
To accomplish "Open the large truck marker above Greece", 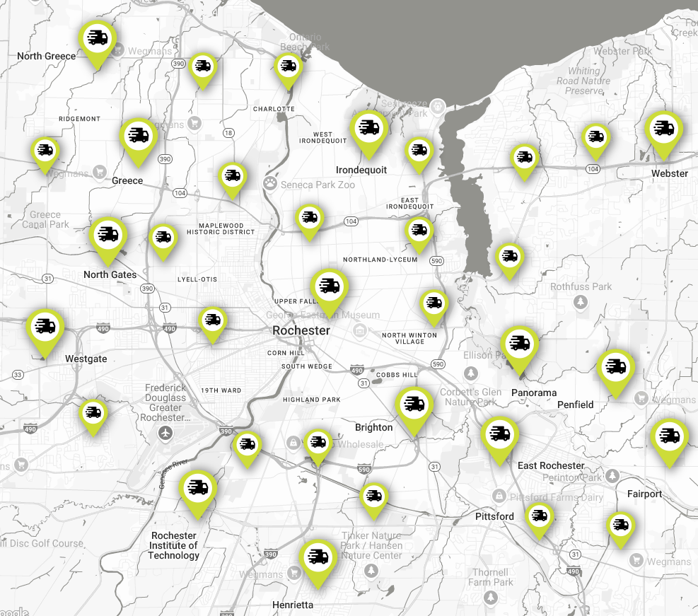I will tap(138, 136).
